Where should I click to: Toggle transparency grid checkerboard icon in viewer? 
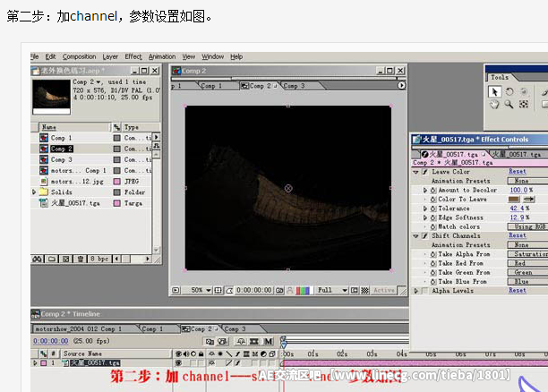pyautogui.click(x=364, y=290)
